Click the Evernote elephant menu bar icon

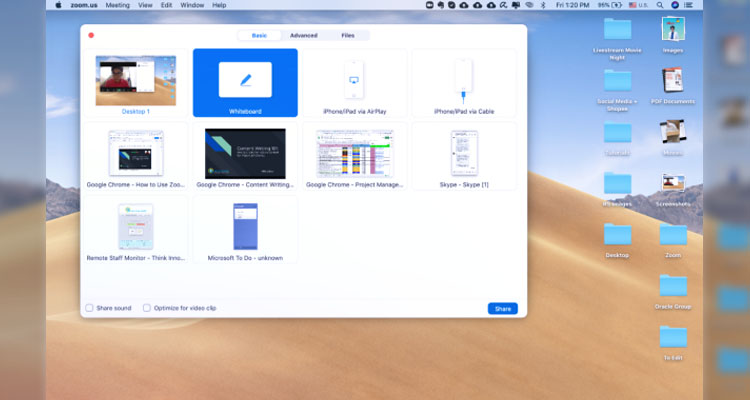pyautogui.click(x=441, y=5)
